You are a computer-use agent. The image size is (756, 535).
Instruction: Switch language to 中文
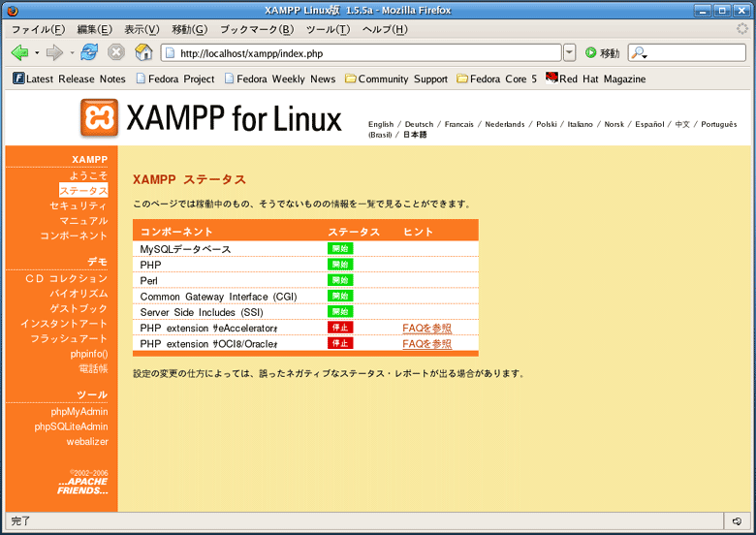click(x=682, y=124)
